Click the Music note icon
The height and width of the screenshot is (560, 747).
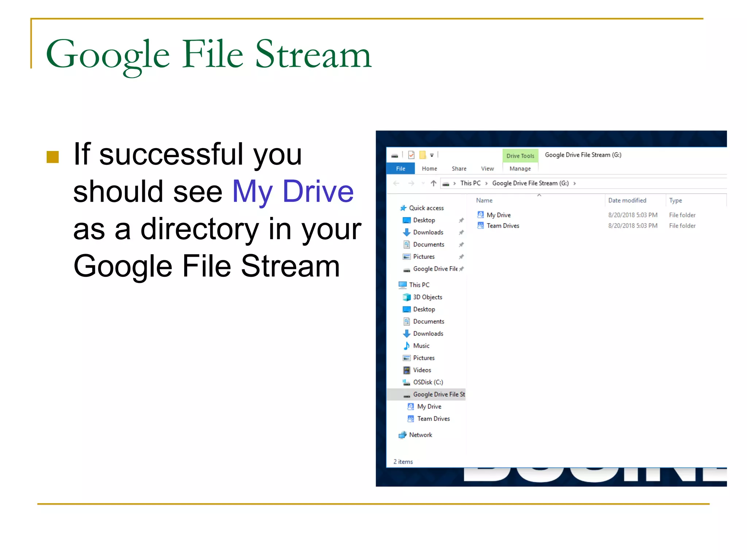click(407, 346)
